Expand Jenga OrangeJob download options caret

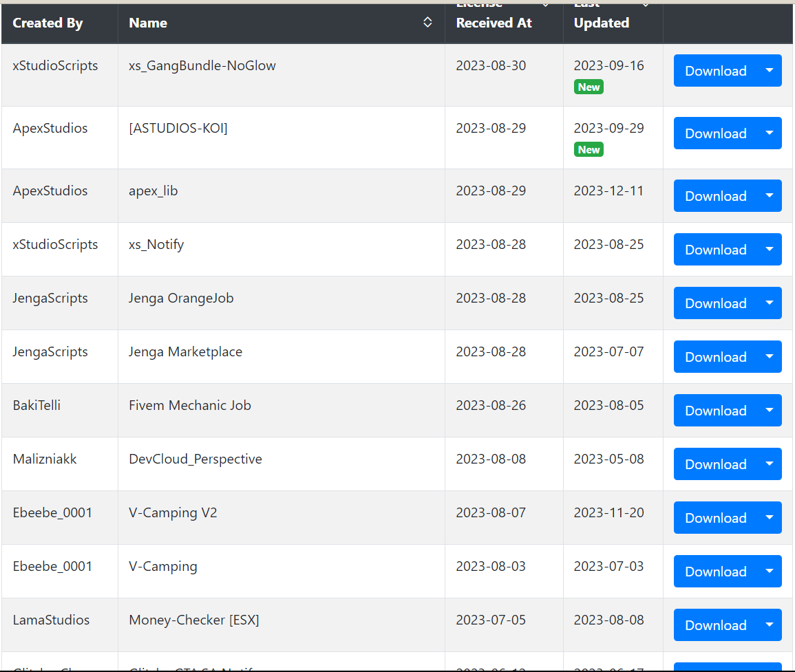tap(770, 303)
